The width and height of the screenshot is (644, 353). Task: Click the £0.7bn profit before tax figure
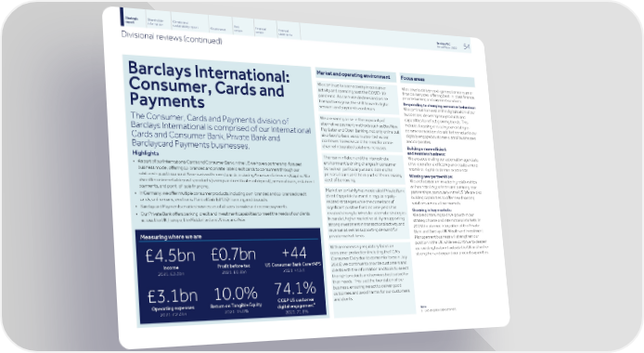coord(233,255)
